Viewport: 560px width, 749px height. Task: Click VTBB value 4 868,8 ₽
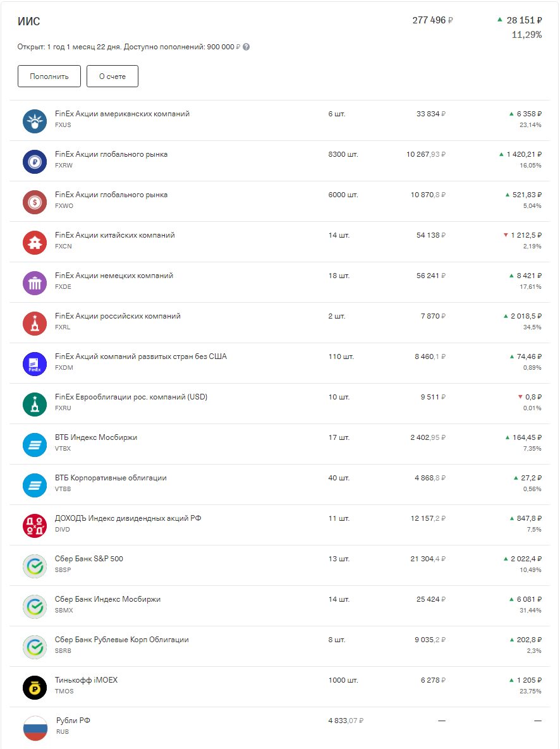430,478
